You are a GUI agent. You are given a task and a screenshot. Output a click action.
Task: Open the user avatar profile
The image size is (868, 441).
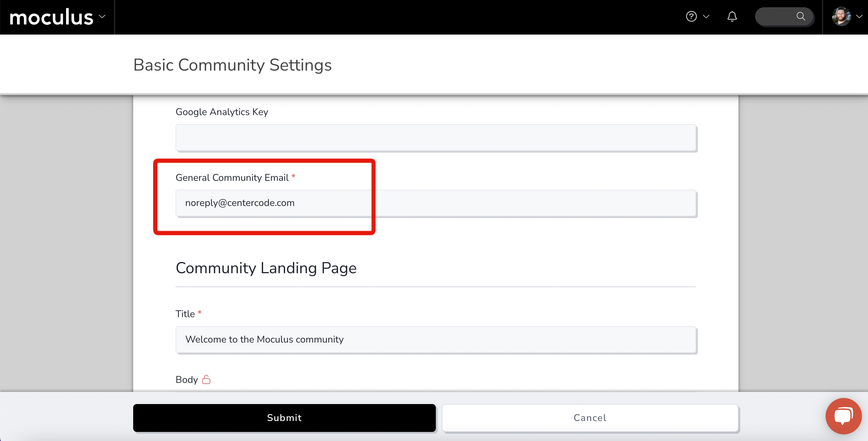pos(841,17)
